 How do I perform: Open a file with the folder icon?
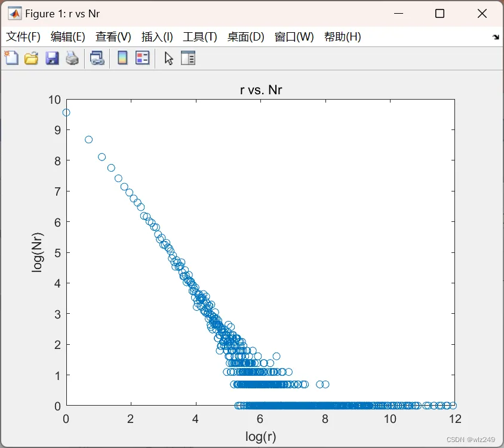(x=31, y=58)
